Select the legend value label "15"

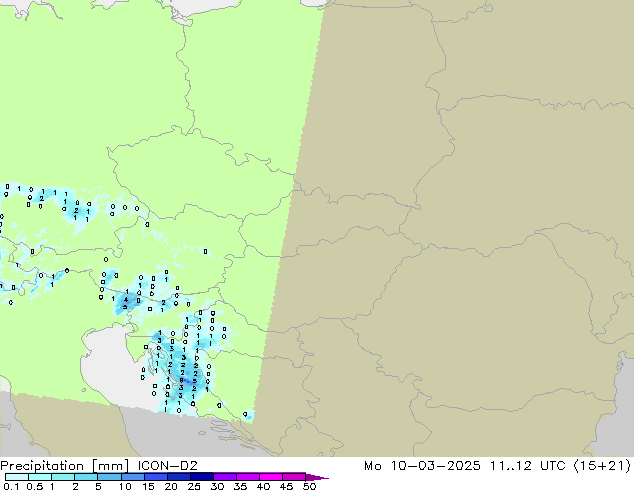point(148,486)
